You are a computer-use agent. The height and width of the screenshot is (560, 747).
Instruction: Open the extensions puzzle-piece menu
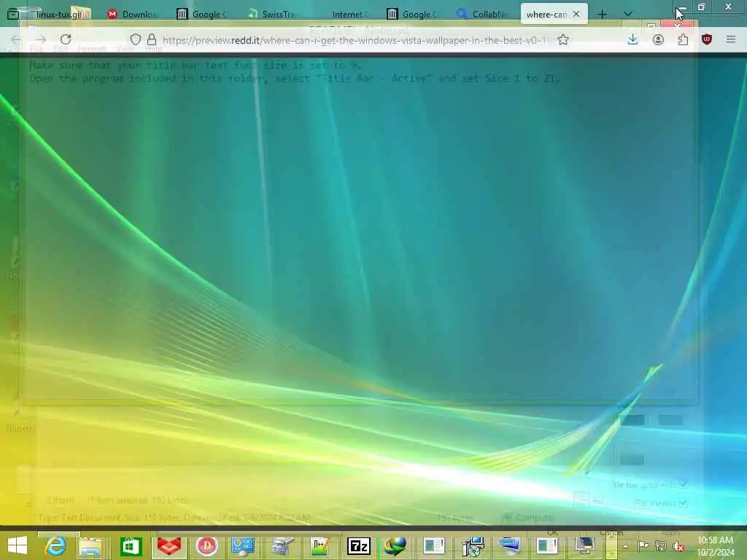point(683,39)
